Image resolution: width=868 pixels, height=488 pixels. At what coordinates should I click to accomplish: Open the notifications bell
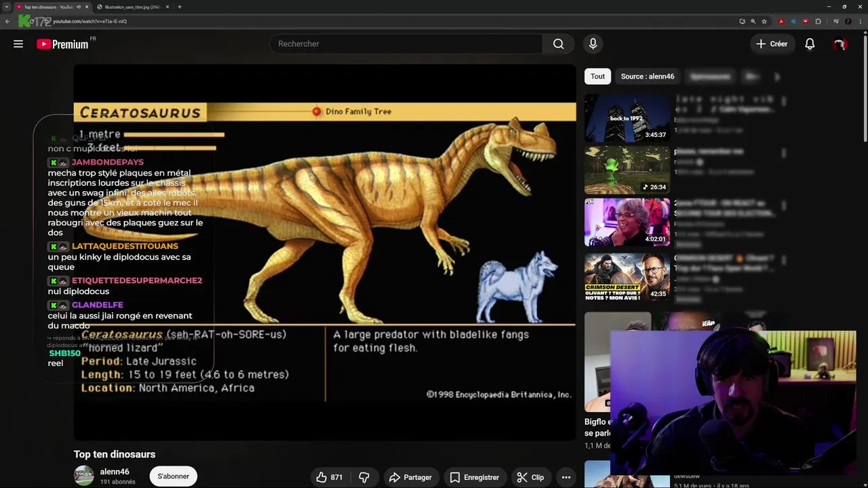810,44
